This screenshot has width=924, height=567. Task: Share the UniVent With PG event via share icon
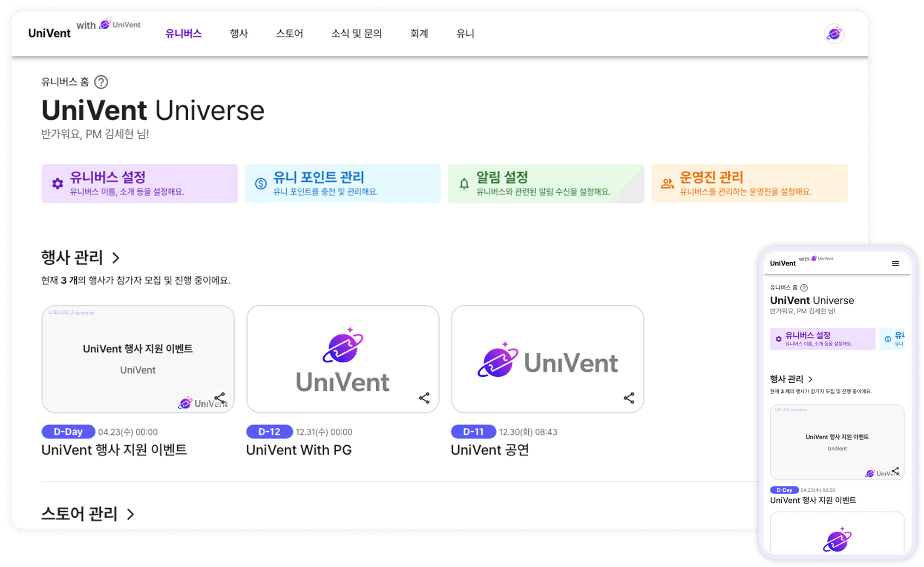(x=424, y=398)
